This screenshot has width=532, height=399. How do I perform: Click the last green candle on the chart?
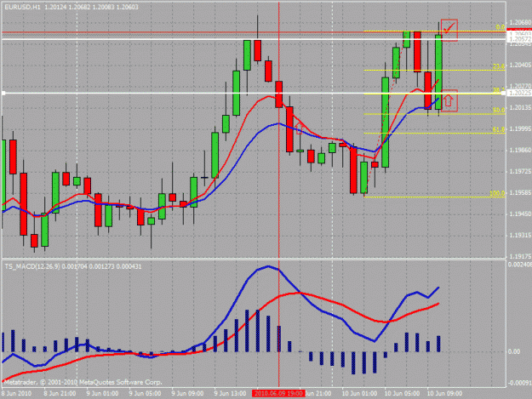tap(438, 71)
